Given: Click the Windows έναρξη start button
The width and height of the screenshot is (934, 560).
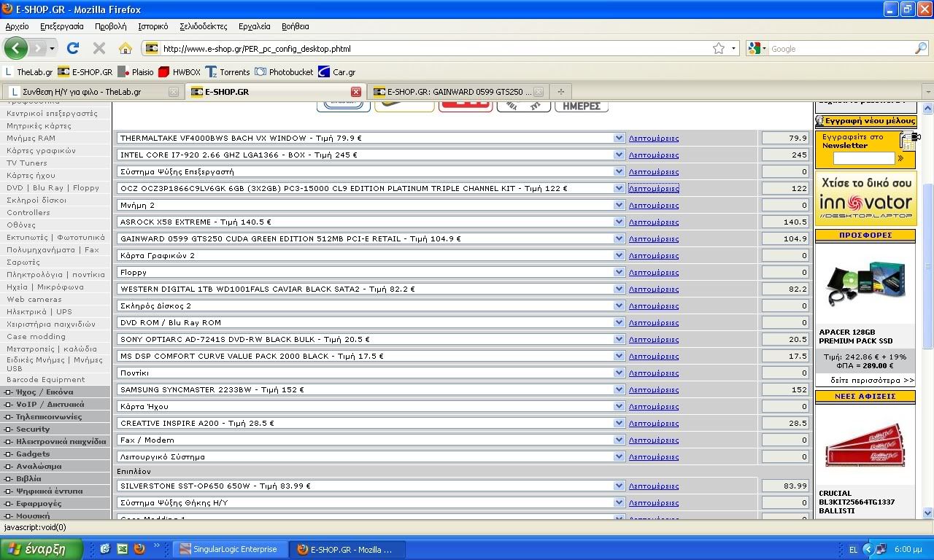Looking at the screenshot, I should tap(36, 549).
